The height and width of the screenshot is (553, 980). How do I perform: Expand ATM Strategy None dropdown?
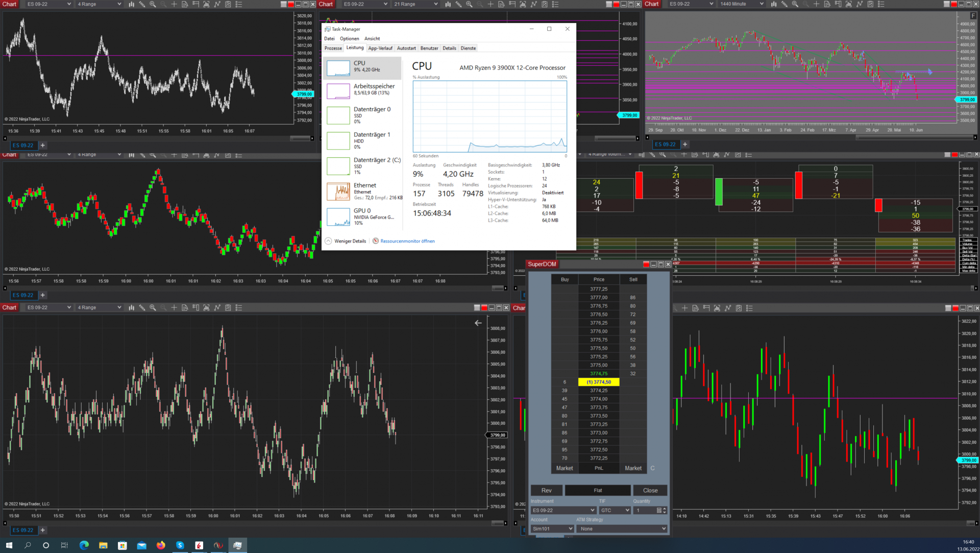click(622, 529)
